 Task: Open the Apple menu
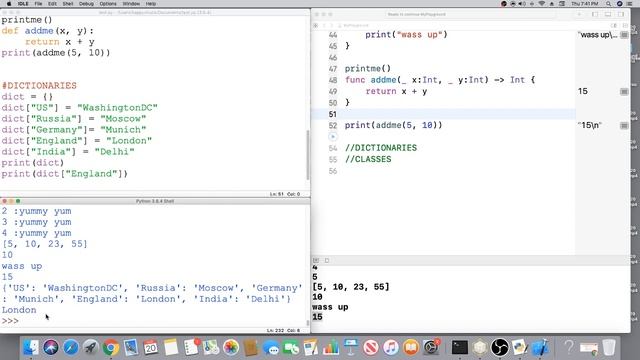pyautogui.click(x=9, y=4)
